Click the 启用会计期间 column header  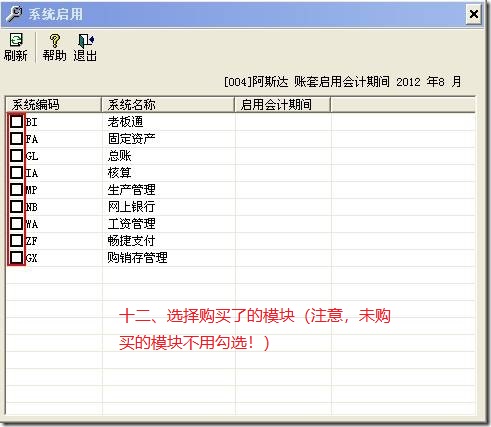coord(283,105)
